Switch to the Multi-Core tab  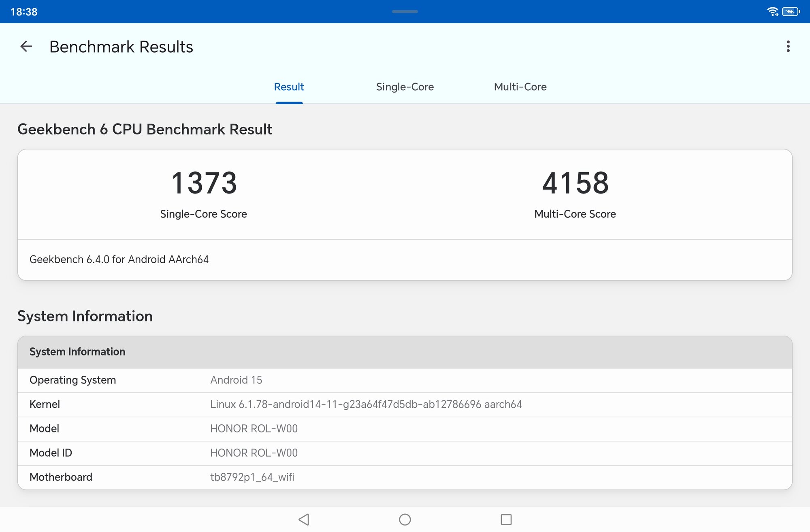[x=520, y=87]
